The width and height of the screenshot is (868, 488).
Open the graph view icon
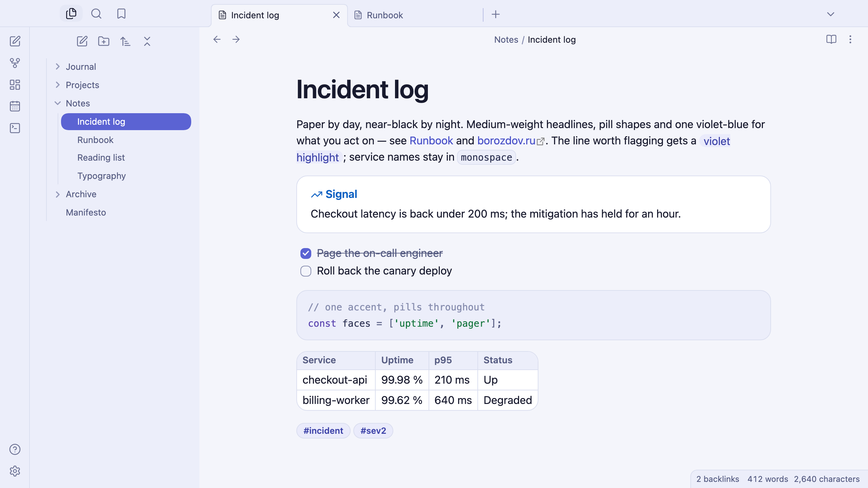pyautogui.click(x=15, y=63)
